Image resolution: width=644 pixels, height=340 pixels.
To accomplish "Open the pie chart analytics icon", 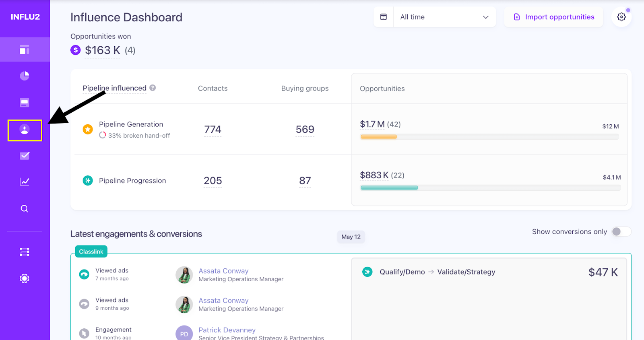I will click(25, 76).
